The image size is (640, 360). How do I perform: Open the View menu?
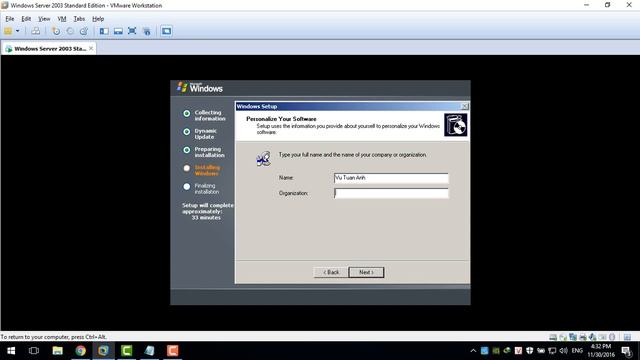pos(44,19)
